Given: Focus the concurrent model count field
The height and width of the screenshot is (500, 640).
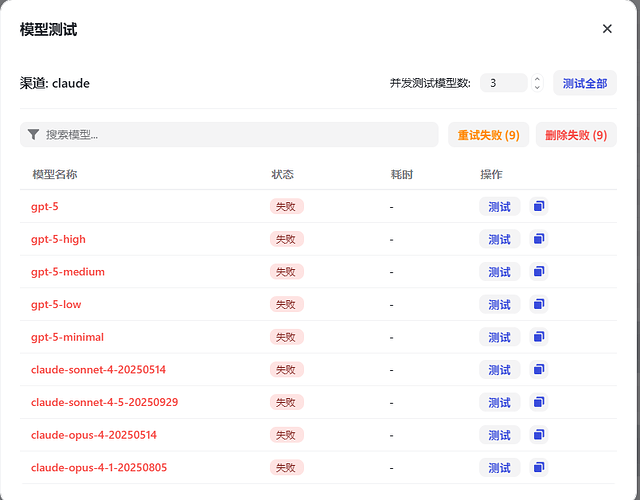Looking at the screenshot, I should click(504, 83).
